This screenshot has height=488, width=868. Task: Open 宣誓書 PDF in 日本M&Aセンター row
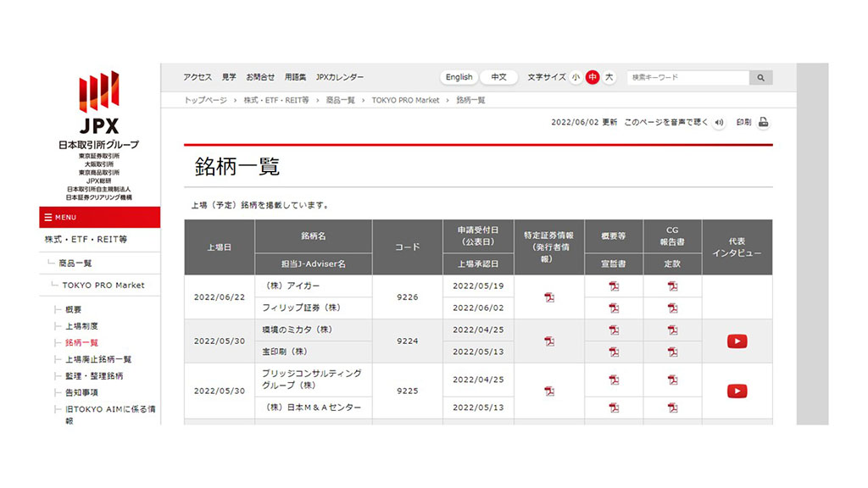pos(614,408)
